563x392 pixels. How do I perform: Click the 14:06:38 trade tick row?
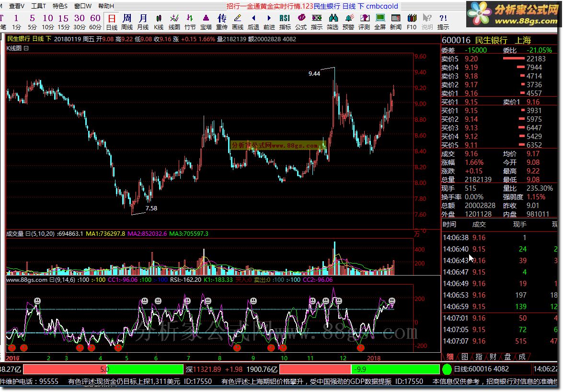click(x=499, y=238)
